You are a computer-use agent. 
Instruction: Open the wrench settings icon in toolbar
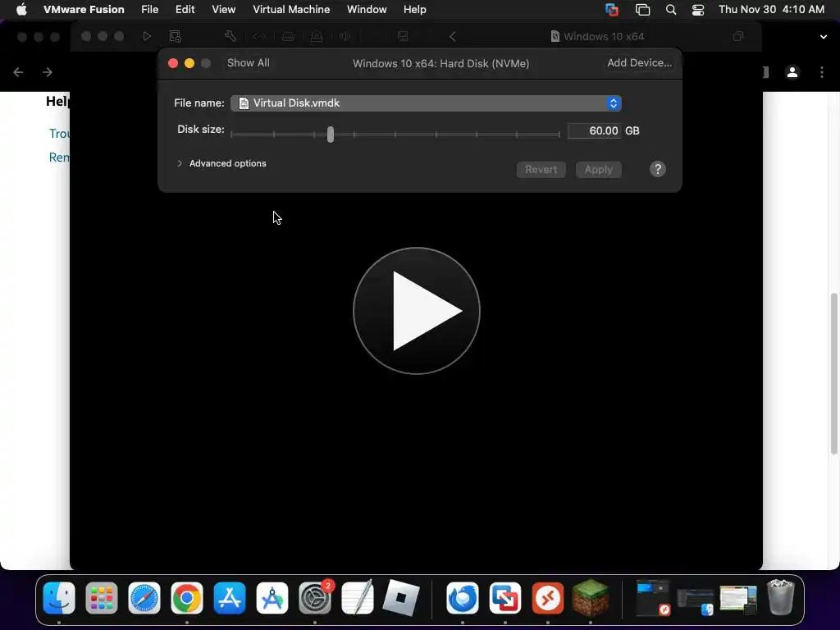click(231, 36)
